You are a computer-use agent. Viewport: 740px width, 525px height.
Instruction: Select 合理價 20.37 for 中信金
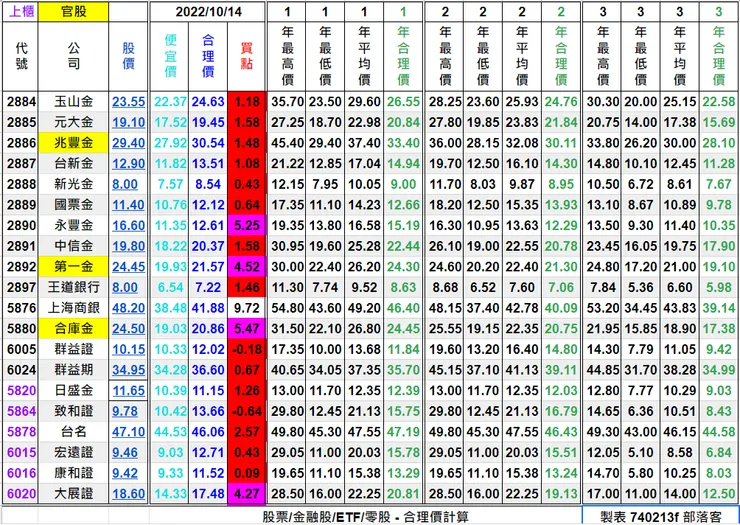coord(208,246)
